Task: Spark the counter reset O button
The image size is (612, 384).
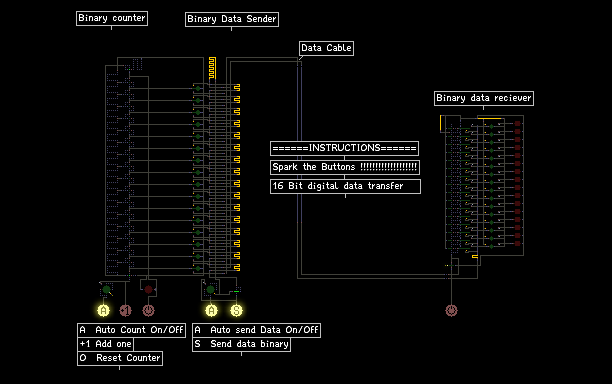Action: tap(148, 310)
